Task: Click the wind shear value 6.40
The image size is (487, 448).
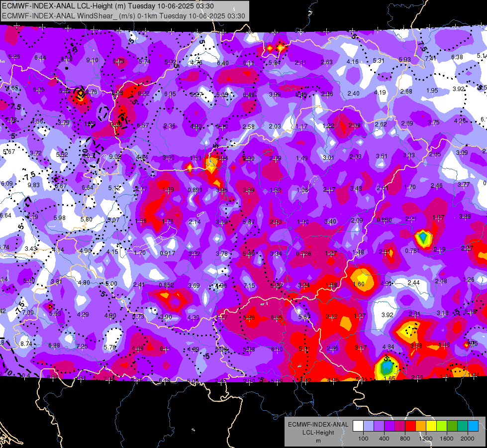Action: pos(223,63)
